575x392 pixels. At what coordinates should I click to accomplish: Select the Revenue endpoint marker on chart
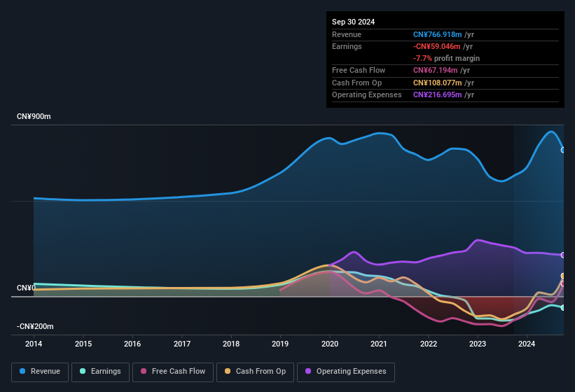(563, 150)
